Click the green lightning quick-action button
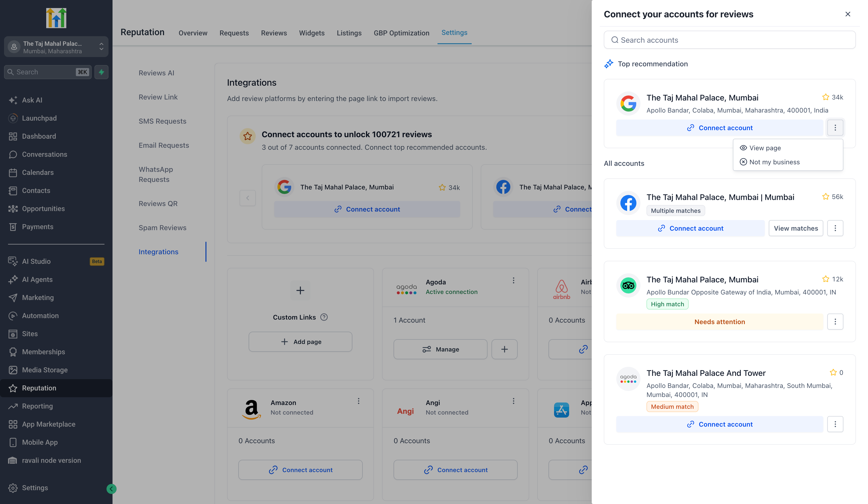 101,72
